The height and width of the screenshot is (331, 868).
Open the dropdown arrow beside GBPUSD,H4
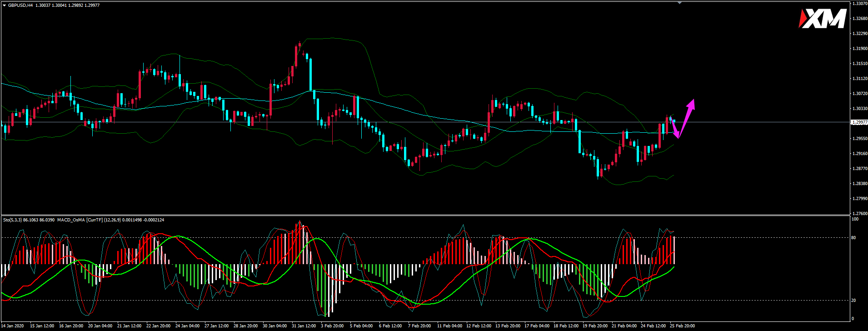pyautogui.click(x=4, y=5)
